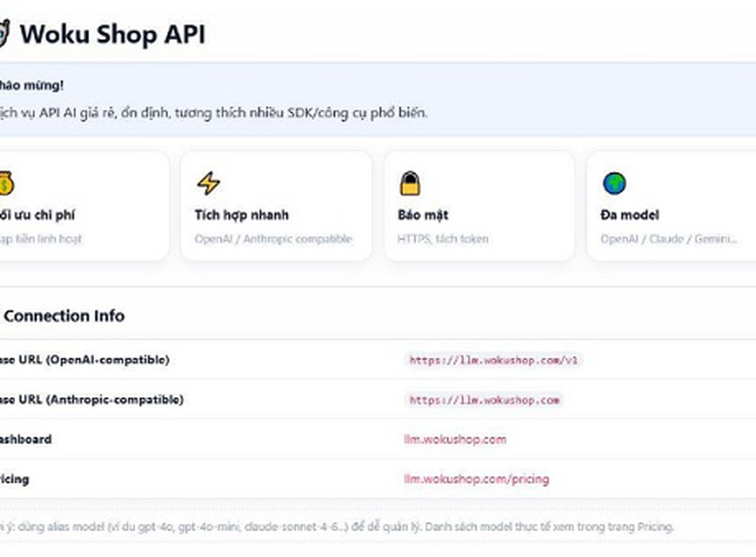
Task: Click HTTPS, tách token subtitle
Action: coord(442,239)
